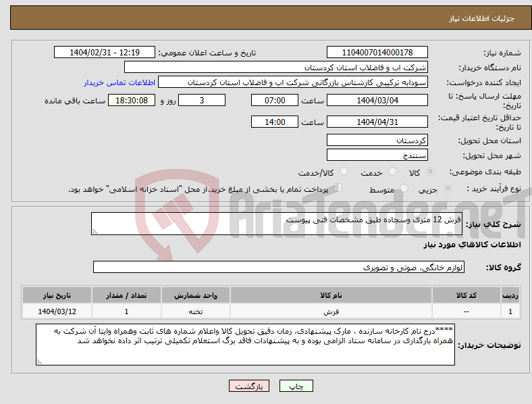Click the -- code cell in the فرش row

pos(467,311)
